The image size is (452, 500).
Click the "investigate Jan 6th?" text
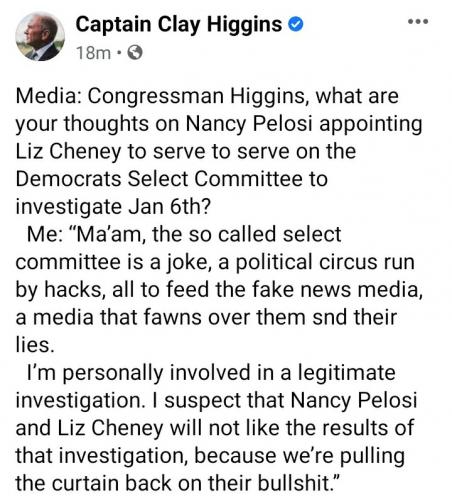(x=113, y=207)
